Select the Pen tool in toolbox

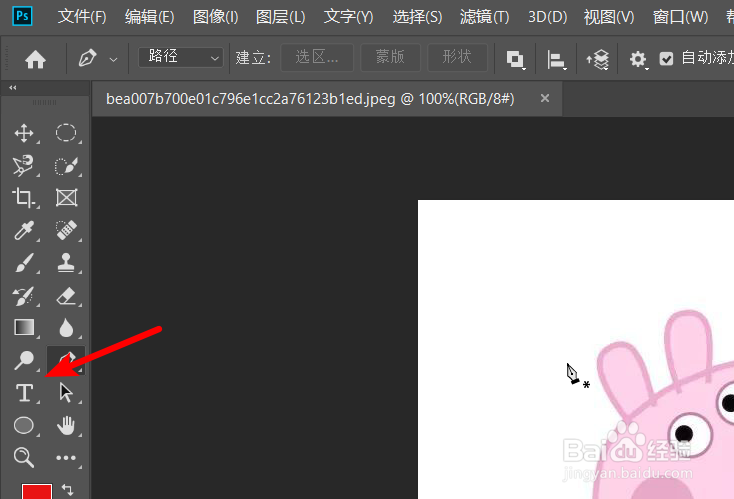[66, 360]
